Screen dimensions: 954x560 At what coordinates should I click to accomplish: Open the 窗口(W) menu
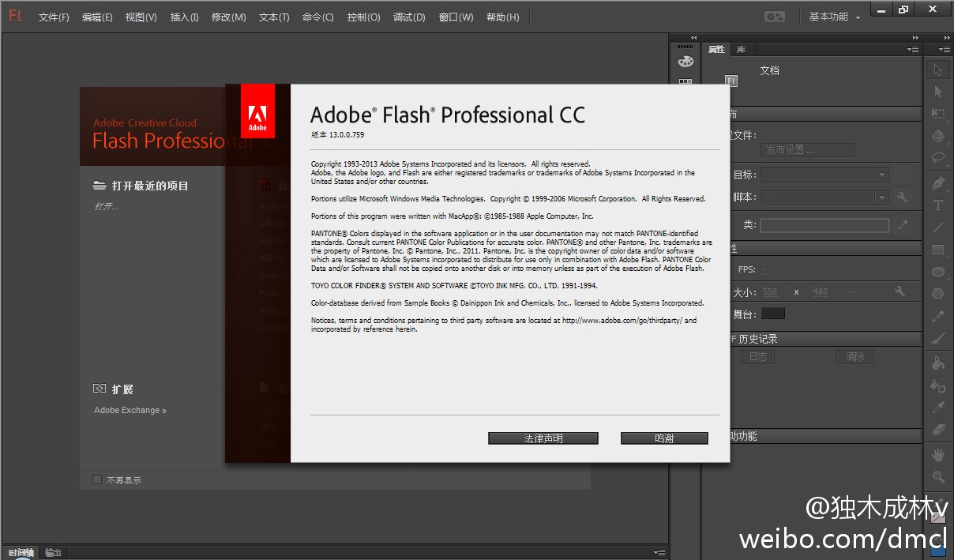pyautogui.click(x=456, y=17)
